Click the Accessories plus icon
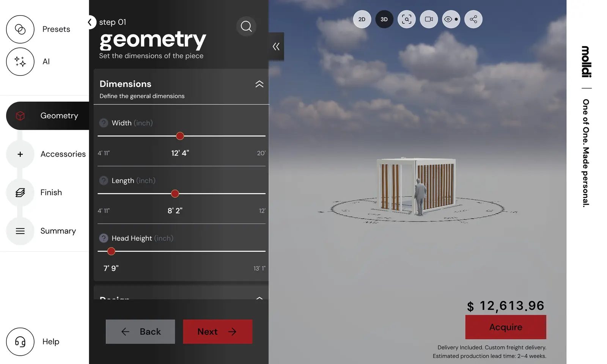Screen dimensions: 607x364 pos(20,154)
